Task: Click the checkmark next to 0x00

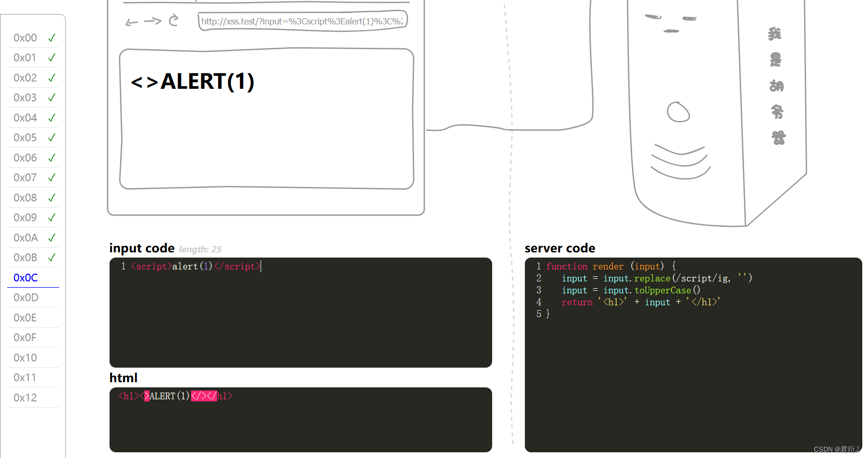Action: pos(52,38)
